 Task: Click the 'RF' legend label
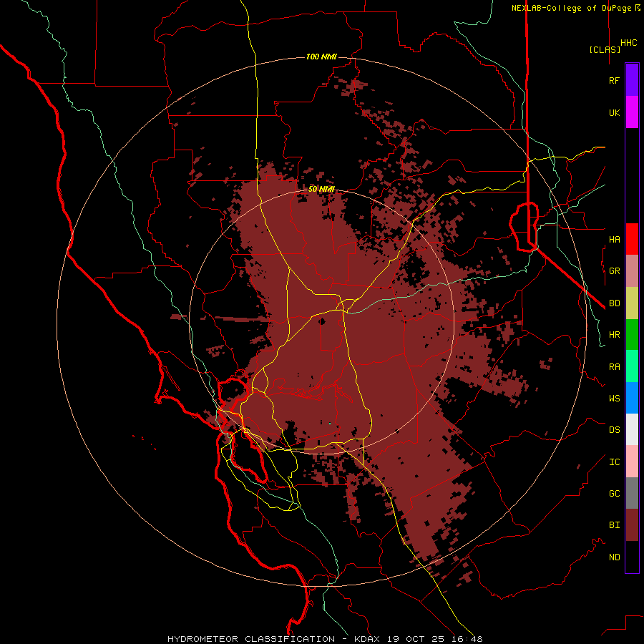(x=615, y=80)
